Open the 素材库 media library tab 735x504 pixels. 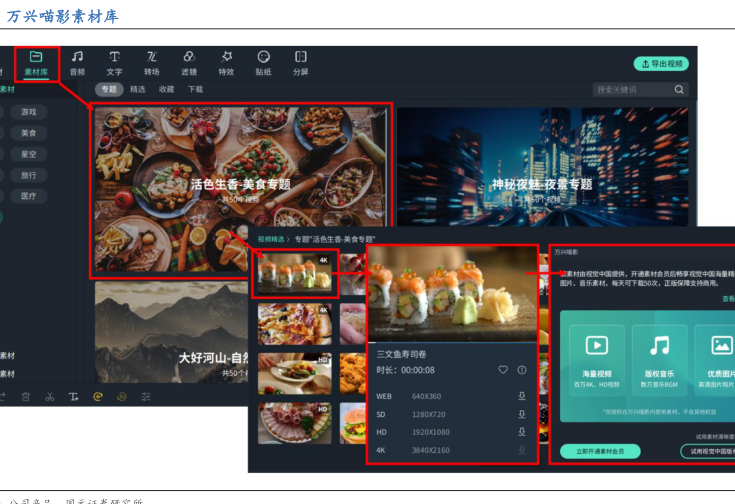point(37,63)
